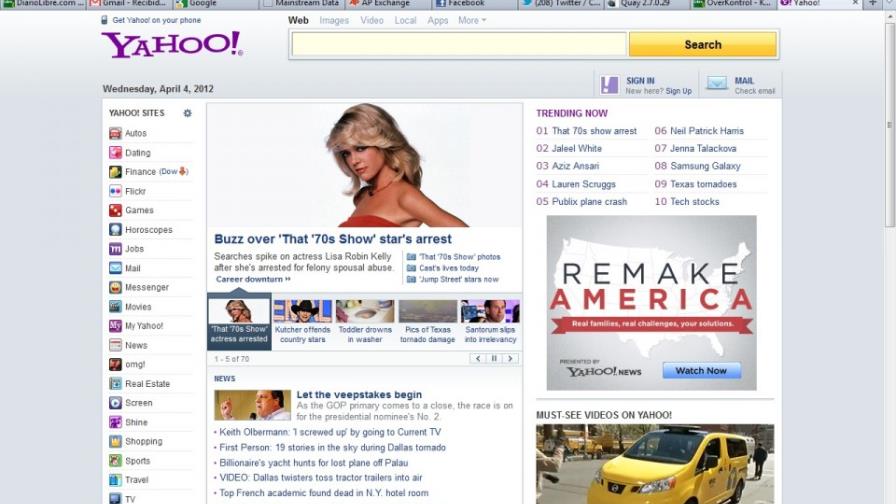896x504 pixels.
Task: Expand the More search dropdown
Action: click(x=472, y=20)
